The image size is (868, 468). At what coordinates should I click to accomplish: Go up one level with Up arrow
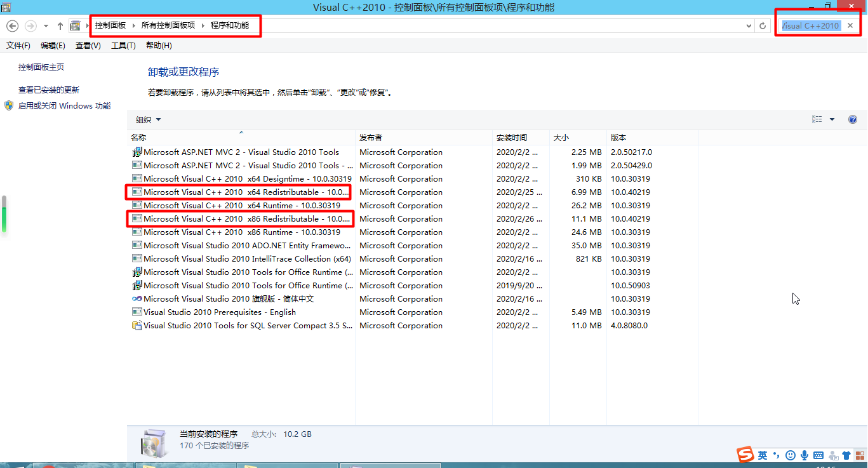pyautogui.click(x=60, y=26)
